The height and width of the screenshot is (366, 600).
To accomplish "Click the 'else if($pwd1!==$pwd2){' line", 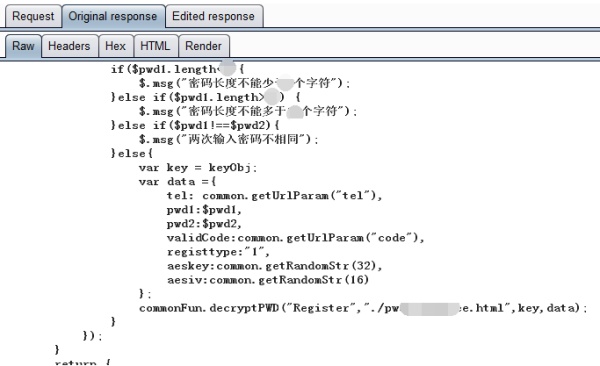I will (x=195, y=125).
